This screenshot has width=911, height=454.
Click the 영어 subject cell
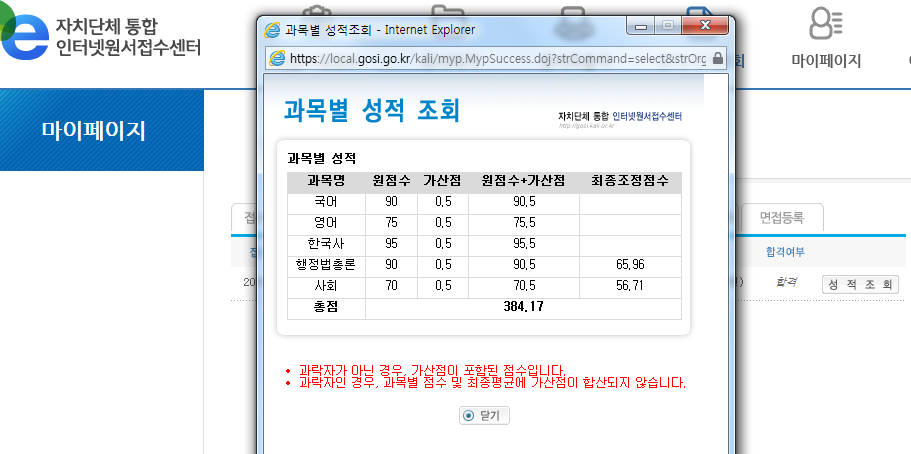[x=327, y=223]
